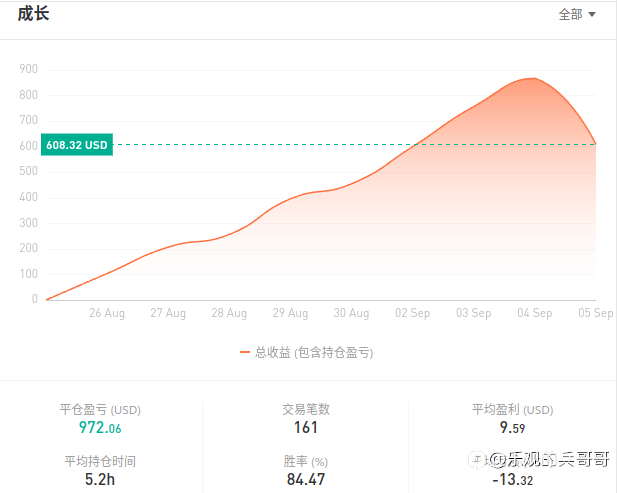Click the 03 Sep axis date
The height and width of the screenshot is (493, 617).
(473, 313)
